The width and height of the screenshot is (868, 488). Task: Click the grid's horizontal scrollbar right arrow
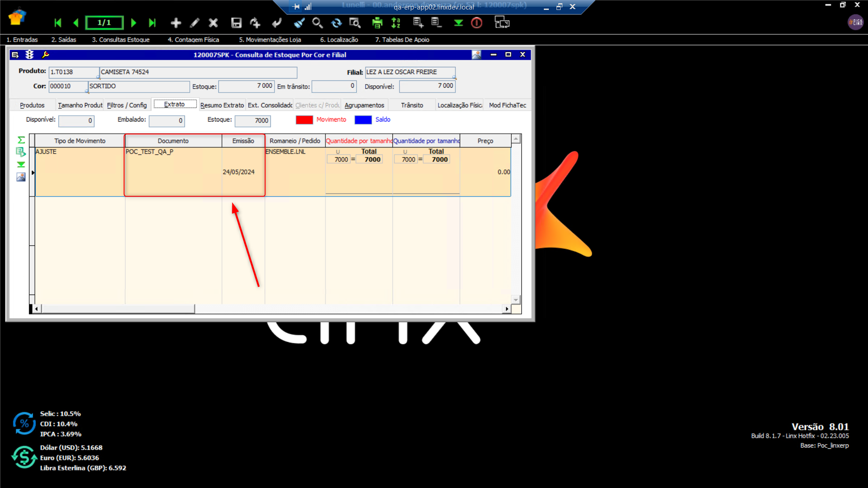[x=507, y=309]
